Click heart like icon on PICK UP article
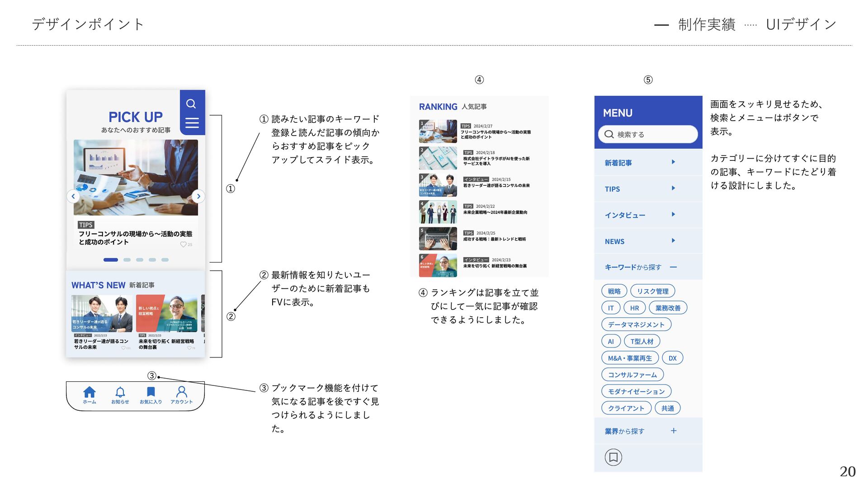The width and height of the screenshot is (868, 488). (x=184, y=244)
